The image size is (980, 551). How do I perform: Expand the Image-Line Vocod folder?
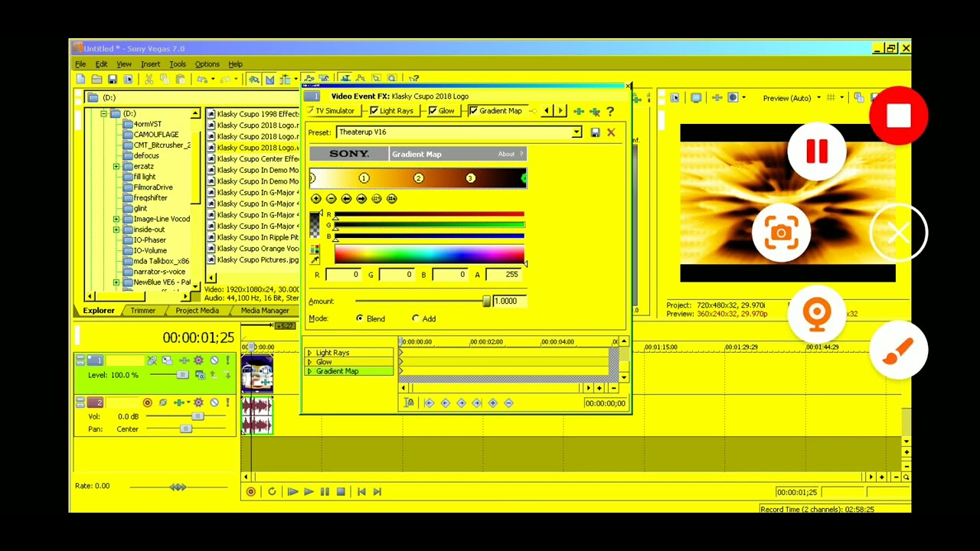pyautogui.click(x=116, y=220)
